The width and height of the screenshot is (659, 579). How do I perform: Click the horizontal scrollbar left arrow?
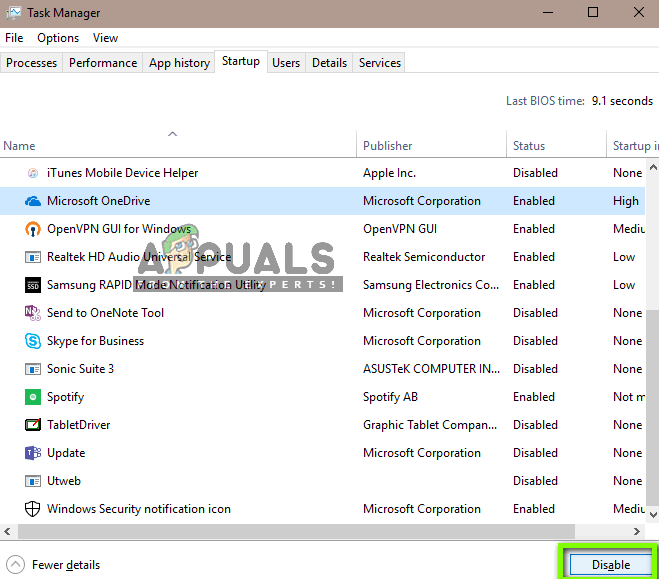(8, 532)
